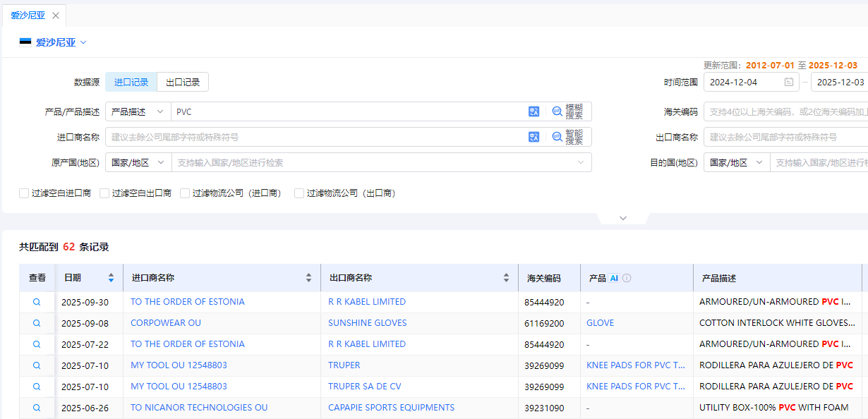The height and width of the screenshot is (419, 868).
Task: View details of the CORPOWEAR OU row
Action: (x=37, y=323)
